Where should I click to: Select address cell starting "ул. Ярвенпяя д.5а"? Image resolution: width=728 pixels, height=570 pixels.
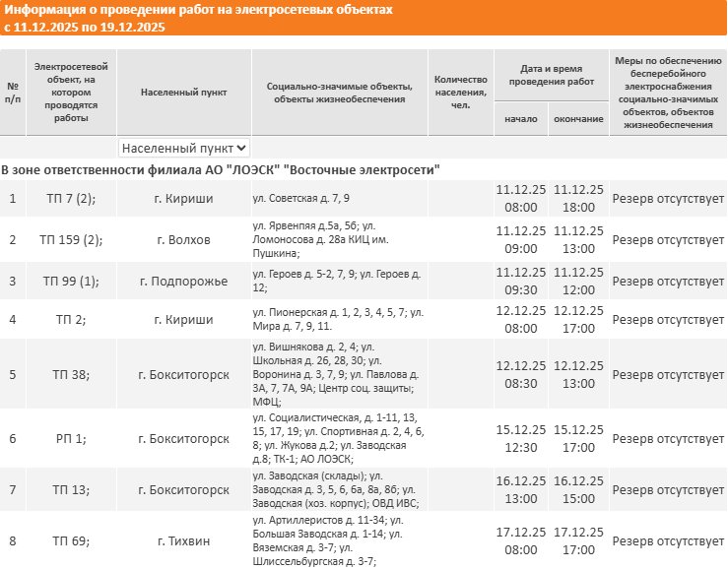coord(340,240)
